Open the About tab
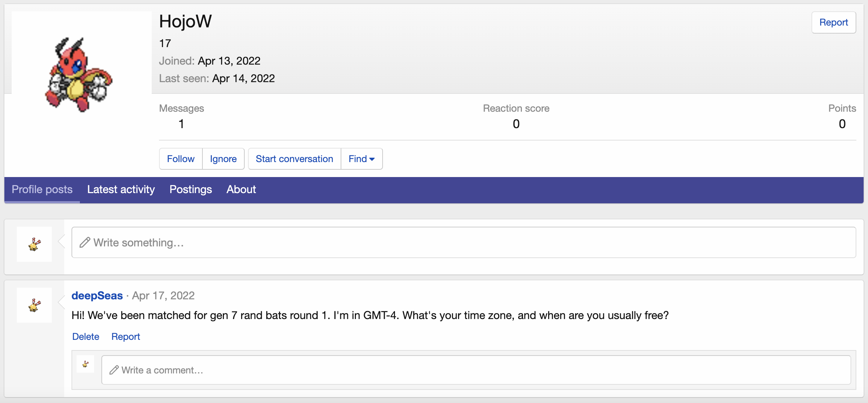Viewport: 868px width, 403px height. (x=241, y=189)
